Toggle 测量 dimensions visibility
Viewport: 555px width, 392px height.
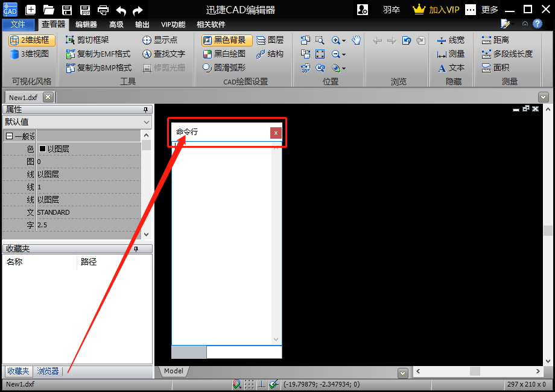pos(451,54)
